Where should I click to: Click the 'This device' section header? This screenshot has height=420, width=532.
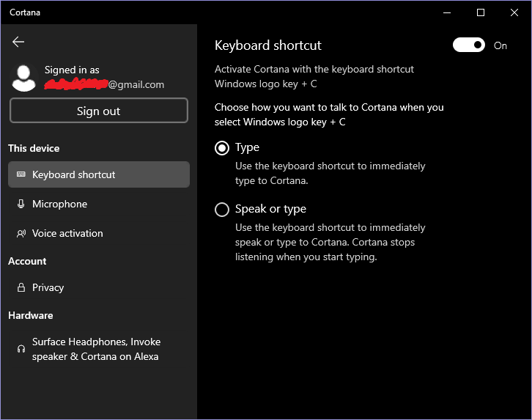click(x=34, y=148)
